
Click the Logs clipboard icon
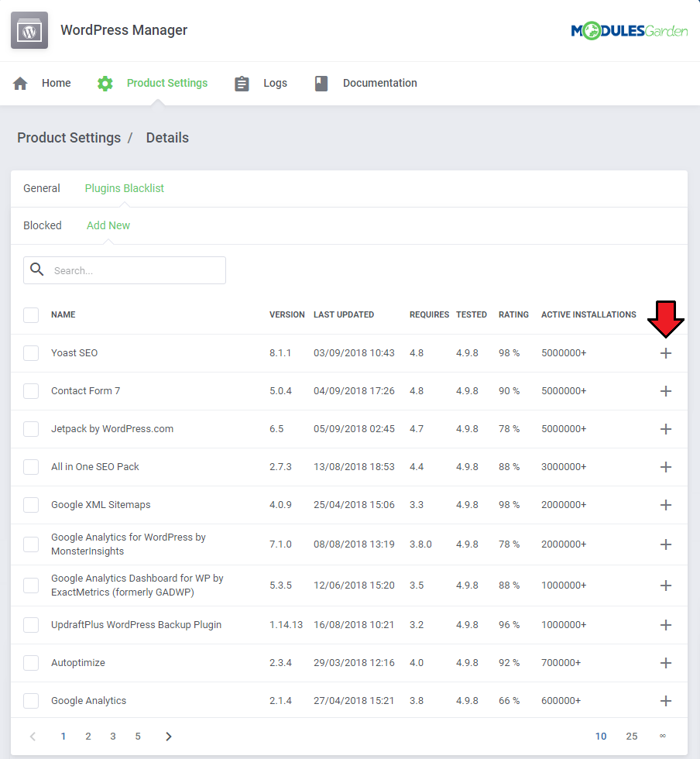coord(242,84)
